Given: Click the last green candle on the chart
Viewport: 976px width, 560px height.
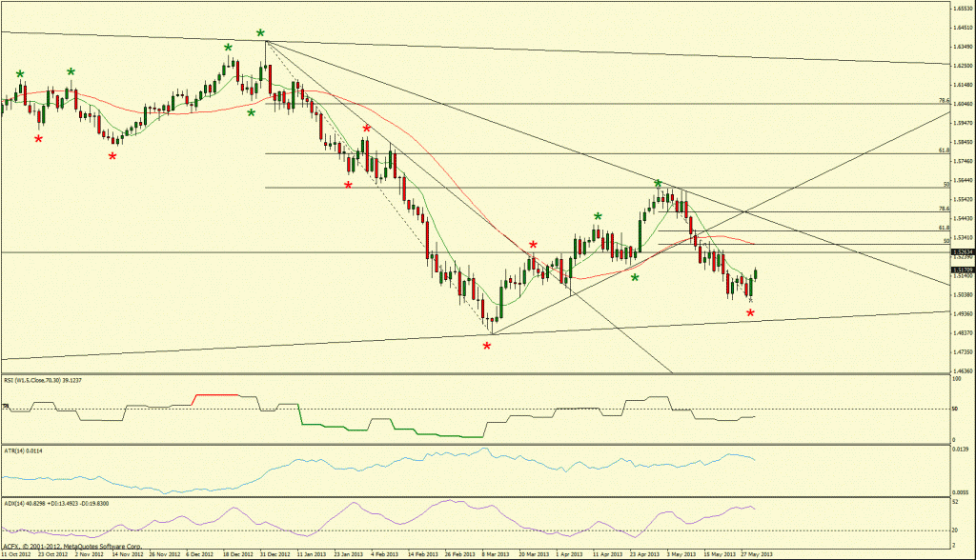Looking at the screenshot, I should pos(755,274).
